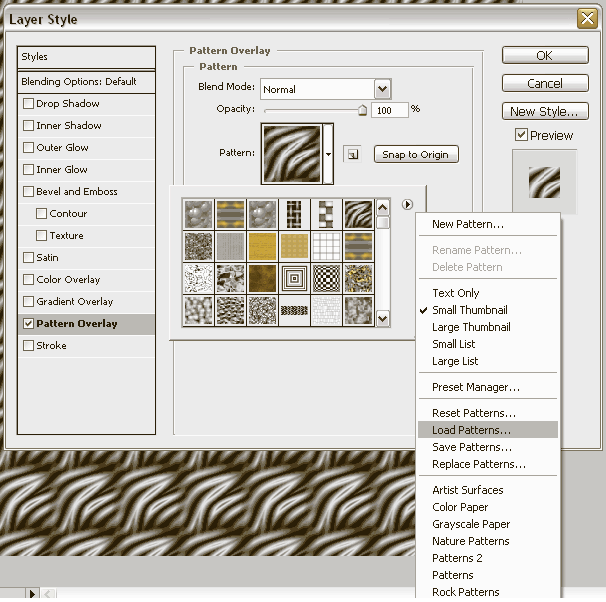
Task: Pick the woven basket pattern swatch
Action: pos(294,214)
